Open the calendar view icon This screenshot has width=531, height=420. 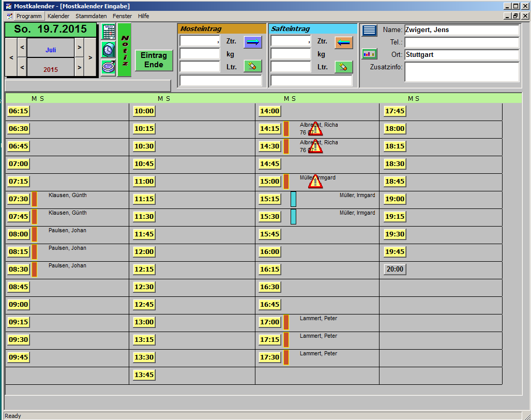(x=108, y=32)
